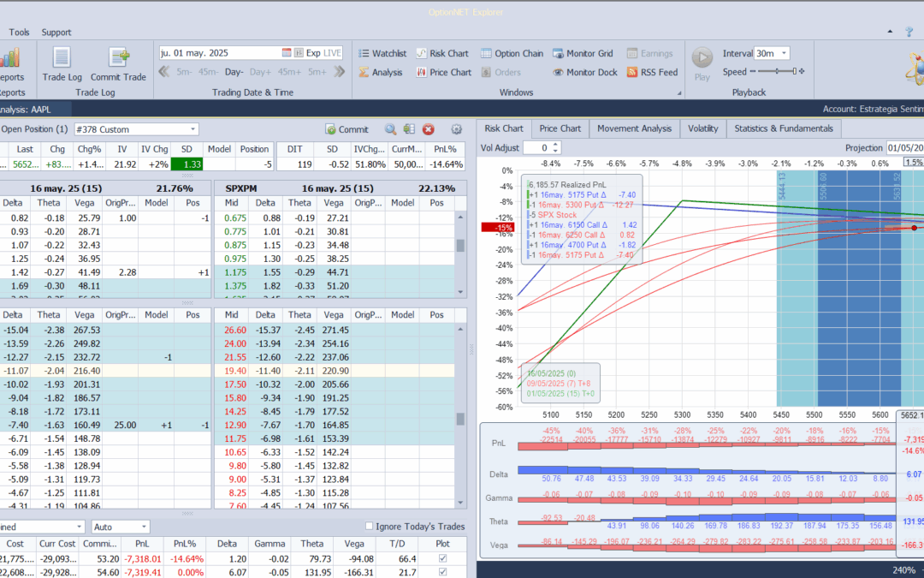
Task: Select the Risk Chart tab
Action: [504, 128]
